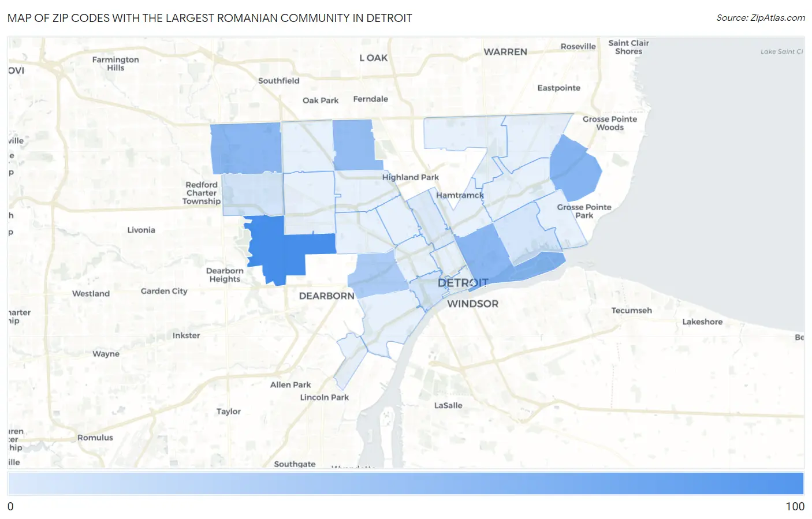Click the LaSalle label
This screenshot has width=812, height=519.
[448, 406]
